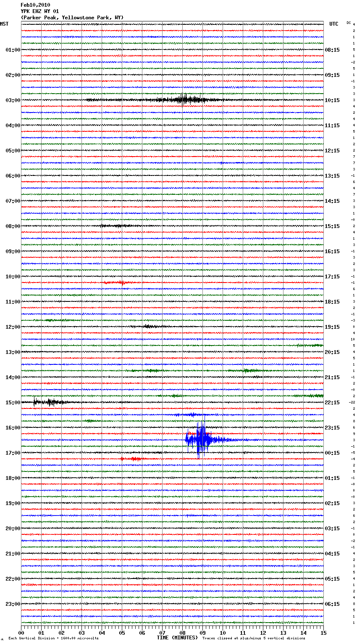Click the 08:15 UTC time label
357x644 pixels.
[332, 50]
